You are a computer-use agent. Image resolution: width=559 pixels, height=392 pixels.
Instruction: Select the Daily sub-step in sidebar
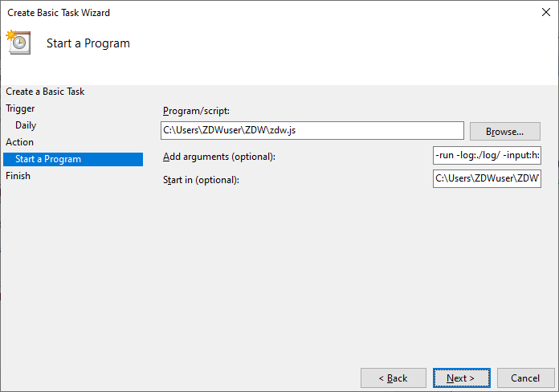pos(26,125)
